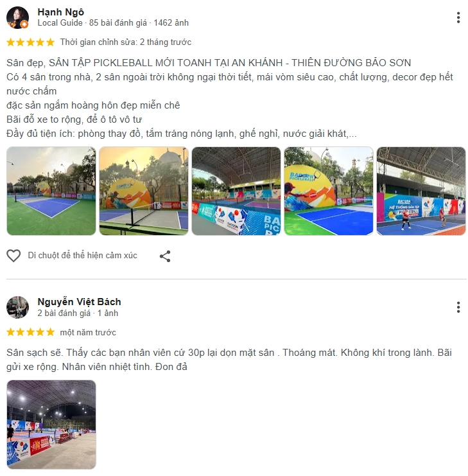The height and width of the screenshot is (476, 468).
Task: Open first photo of purple outdoor court
Action: [x=51, y=191]
